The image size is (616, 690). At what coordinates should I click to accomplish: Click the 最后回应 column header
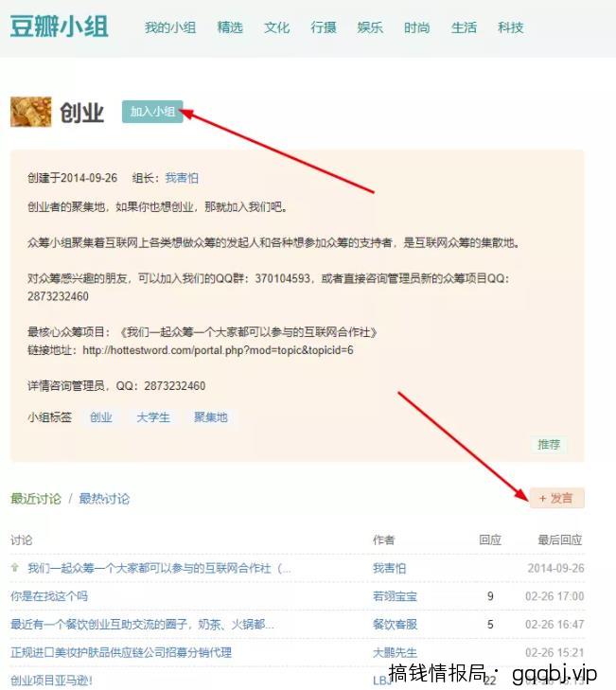pos(560,540)
